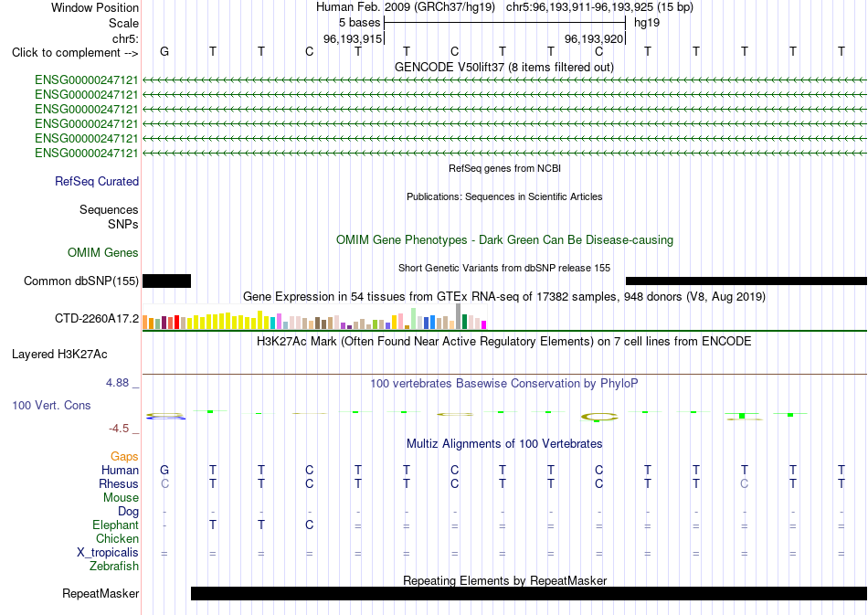This screenshot has width=868, height=615.
Task: Click the 96,193,915 coordinate marker
Action: point(353,38)
